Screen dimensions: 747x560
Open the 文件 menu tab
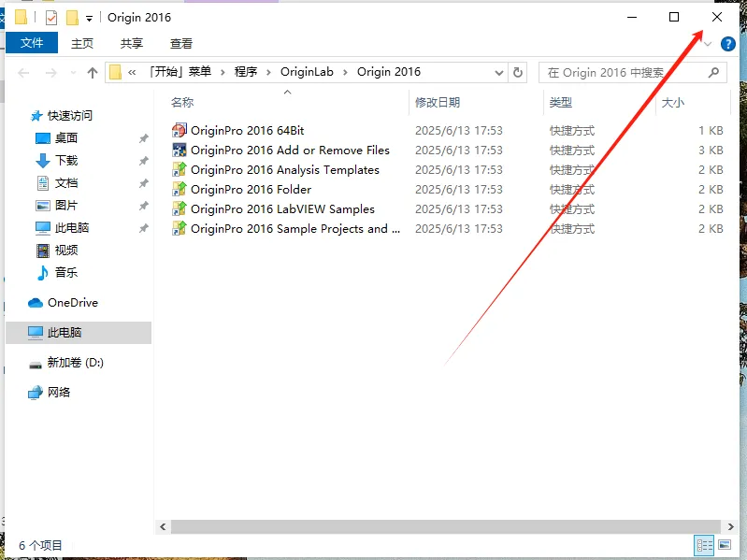(x=32, y=43)
